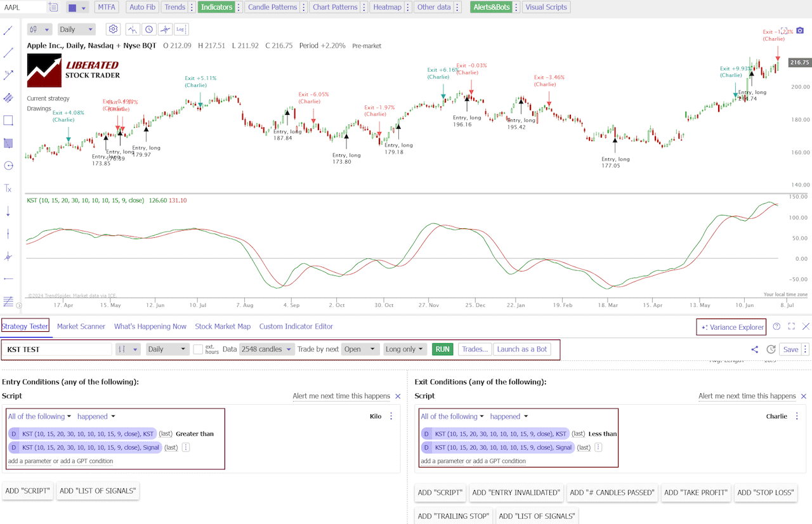Open Launch as a Bot

tap(521, 349)
